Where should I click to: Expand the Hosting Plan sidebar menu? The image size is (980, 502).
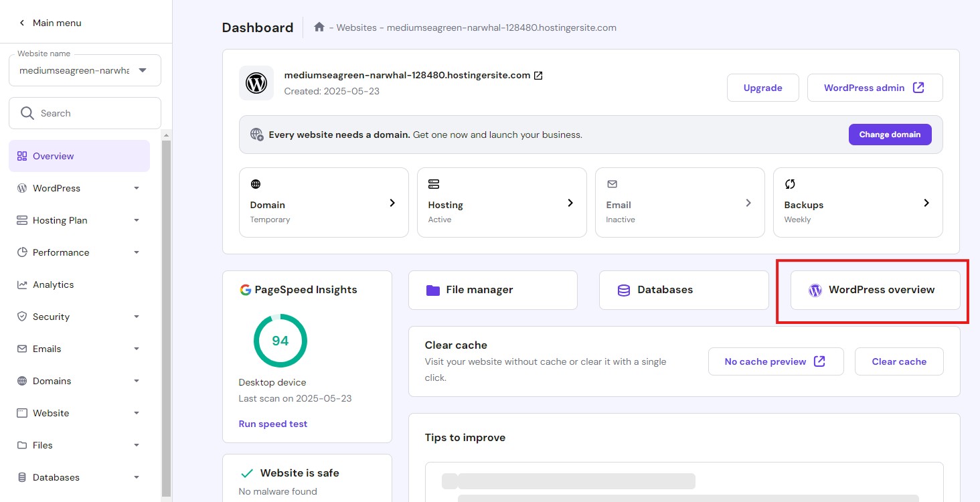pos(137,220)
